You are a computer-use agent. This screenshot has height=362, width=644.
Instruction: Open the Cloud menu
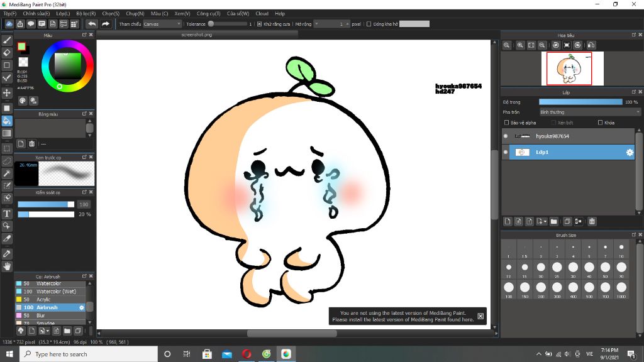click(262, 14)
